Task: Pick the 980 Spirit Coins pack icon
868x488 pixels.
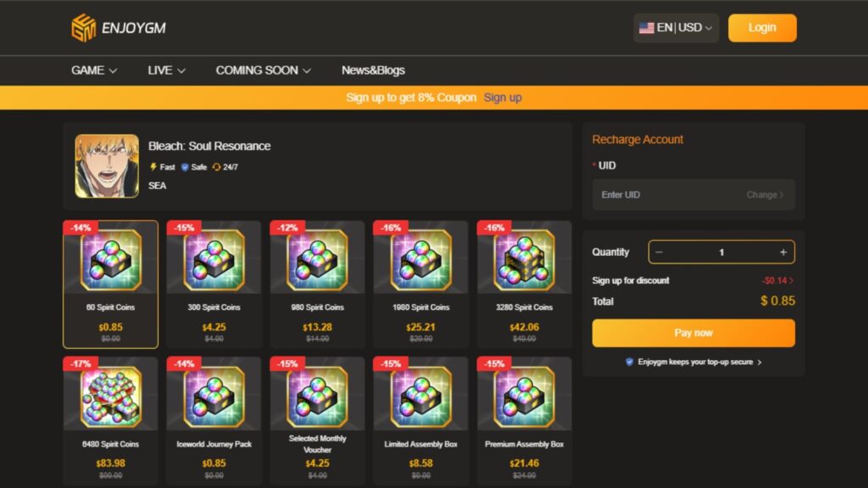Action: click(317, 260)
